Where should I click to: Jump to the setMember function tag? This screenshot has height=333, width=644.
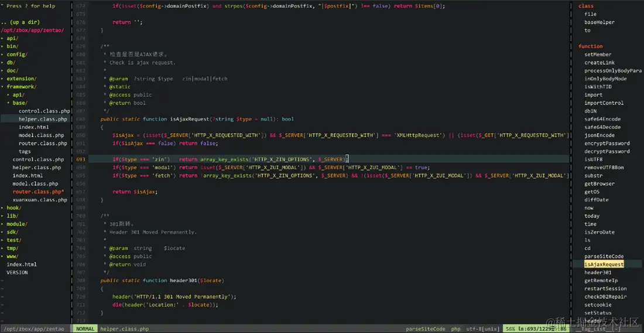point(598,55)
